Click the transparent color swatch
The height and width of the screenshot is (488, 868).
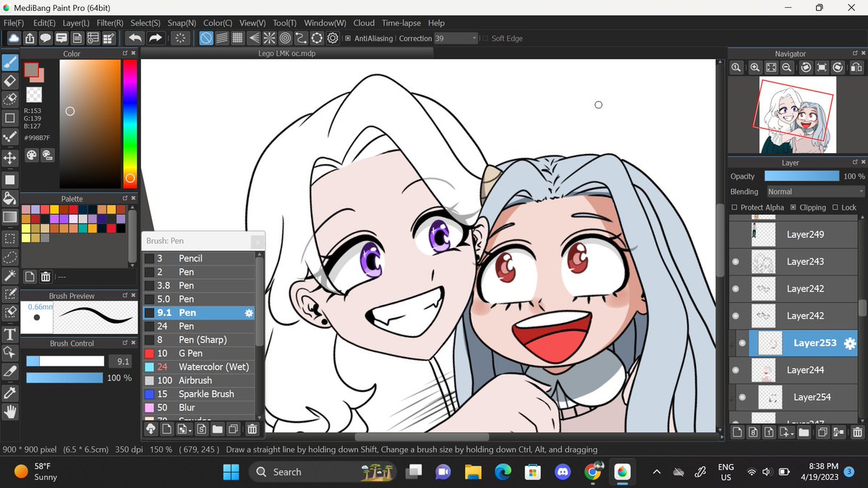[x=33, y=95]
